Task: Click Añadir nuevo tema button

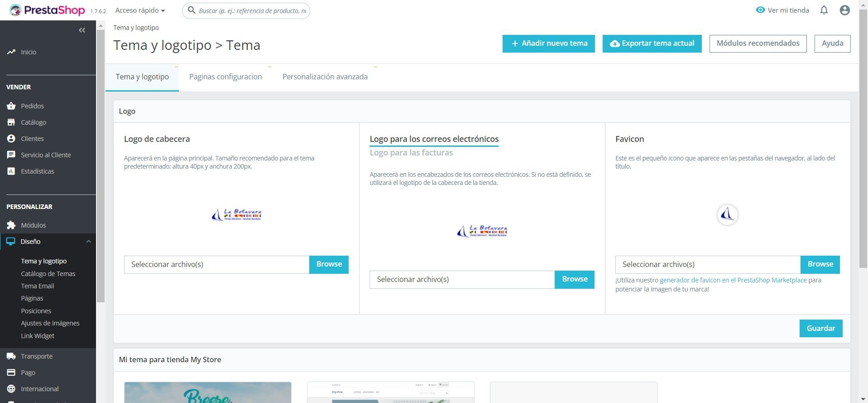Action: click(549, 44)
